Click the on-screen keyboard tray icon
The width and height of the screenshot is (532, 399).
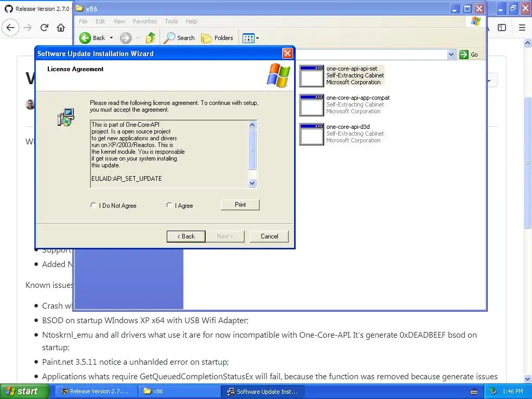pyautogui.click(x=474, y=392)
